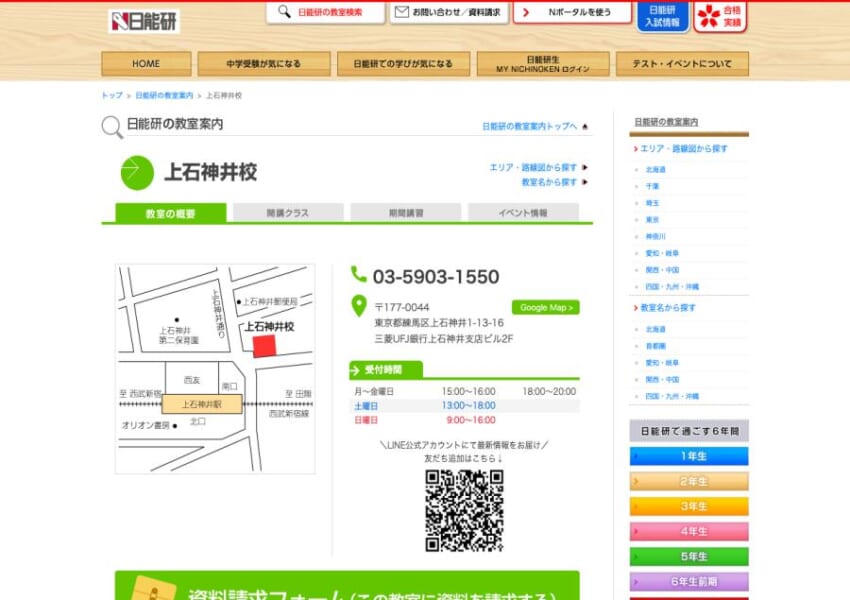Switch to the 開講クラス tab
Viewport: 850px width, 600px height.
288,213
